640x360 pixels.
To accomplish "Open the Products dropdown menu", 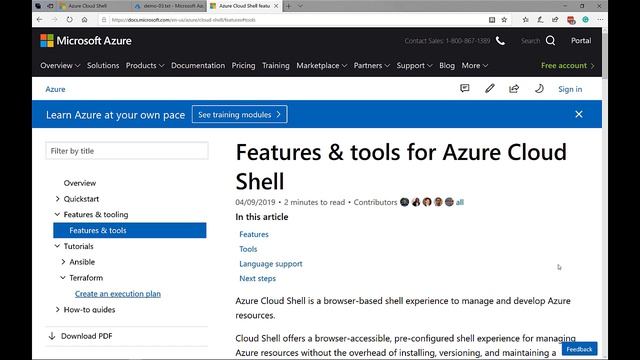I will click(145, 65).
